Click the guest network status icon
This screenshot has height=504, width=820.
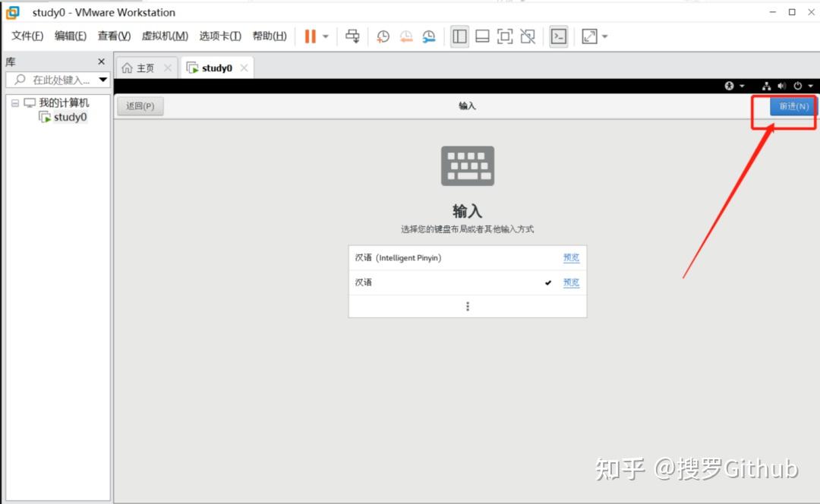766,86
